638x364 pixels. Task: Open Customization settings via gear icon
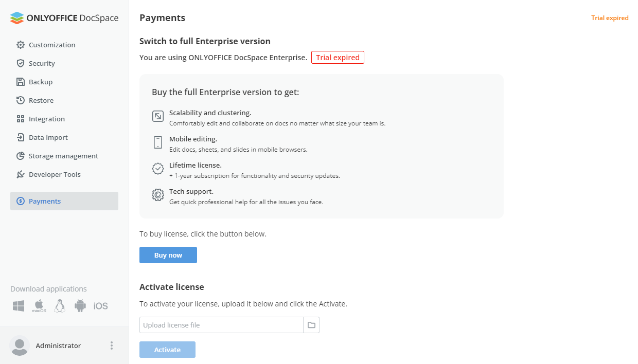[21, 45]
